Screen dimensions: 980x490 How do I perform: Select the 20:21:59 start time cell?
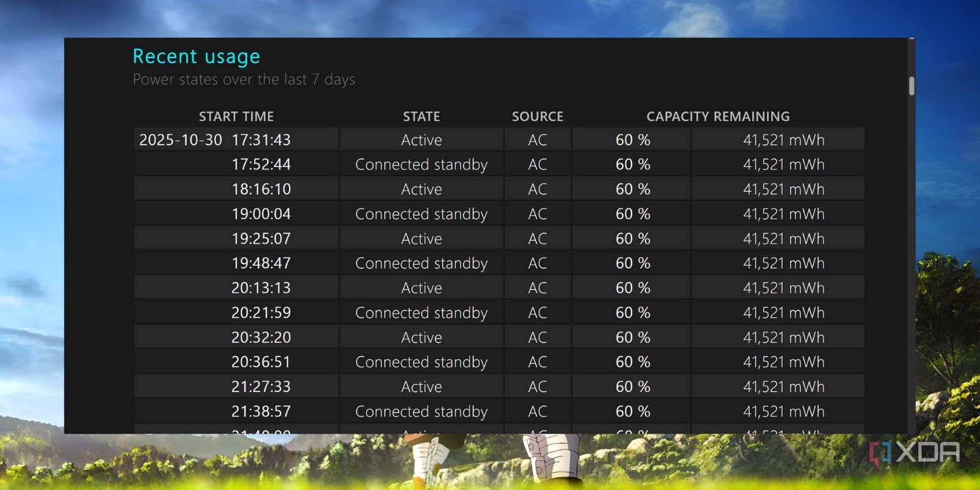point(236,312)
